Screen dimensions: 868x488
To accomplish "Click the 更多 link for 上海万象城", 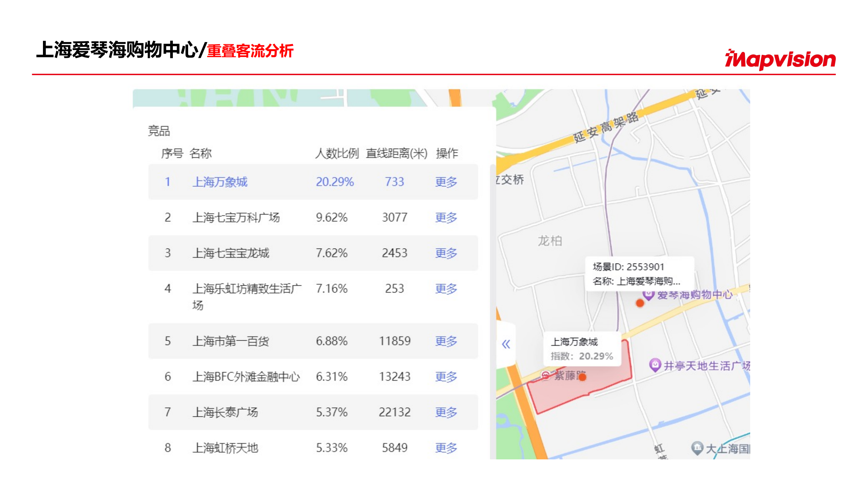I will (446, 182).
